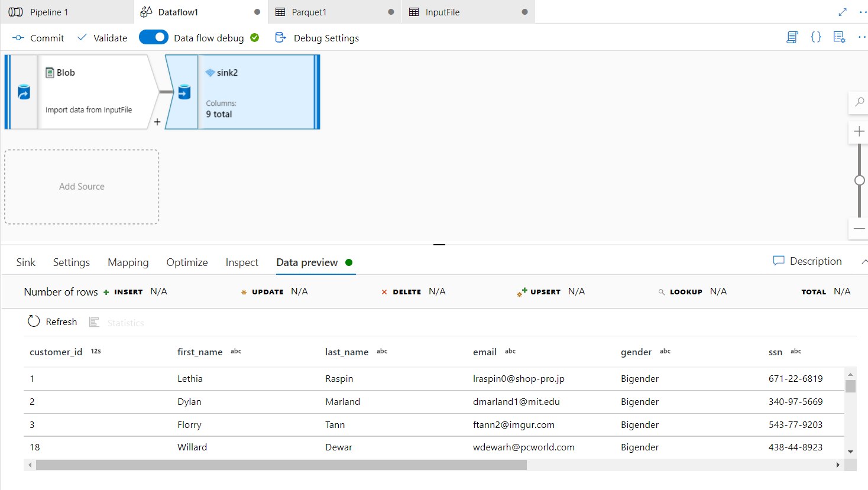Zoom in the canvas with the plus button
The width and height of the screenshot is (868, 490).
(x=859, y=132)
